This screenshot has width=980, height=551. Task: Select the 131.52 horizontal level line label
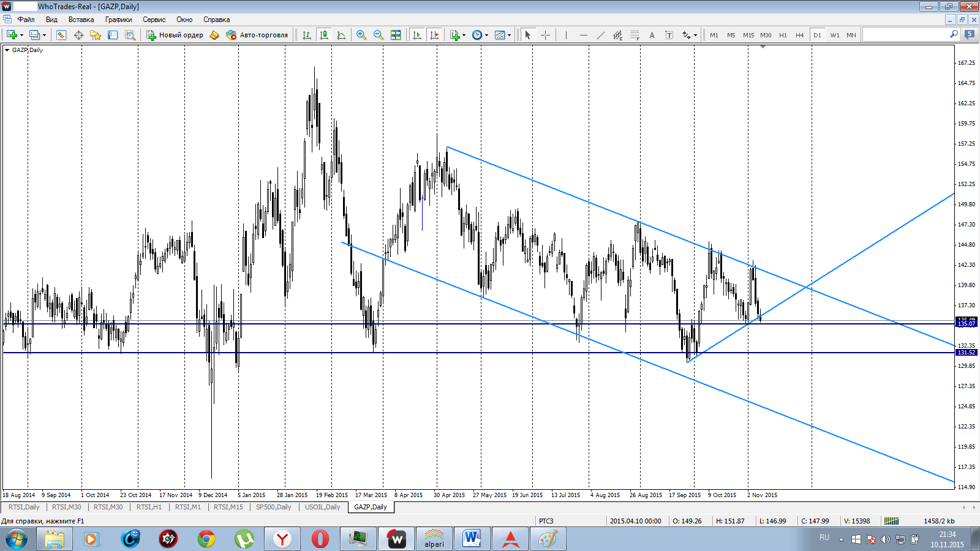pos(967,353)
